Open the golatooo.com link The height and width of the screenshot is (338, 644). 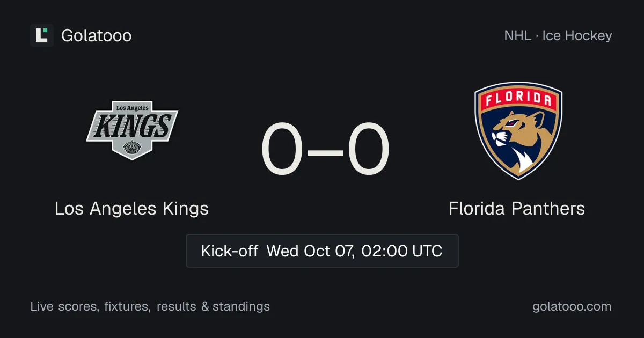pos(572,306)
